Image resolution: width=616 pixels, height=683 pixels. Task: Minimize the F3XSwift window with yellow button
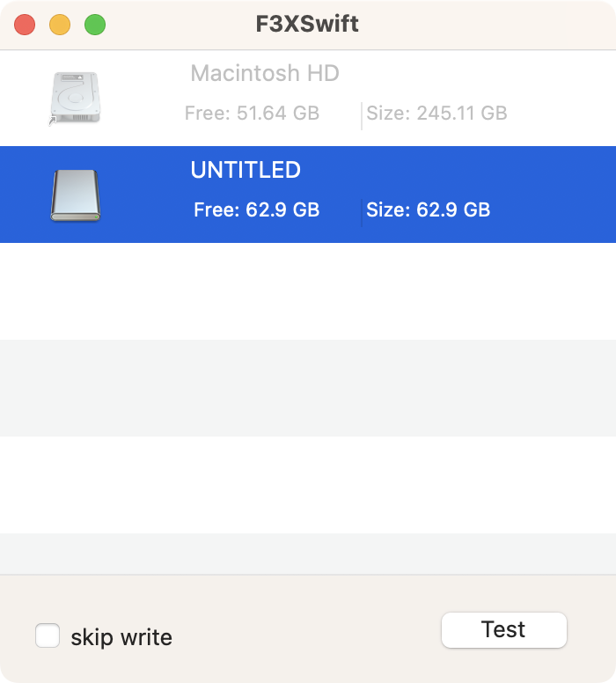coord(60,25)
